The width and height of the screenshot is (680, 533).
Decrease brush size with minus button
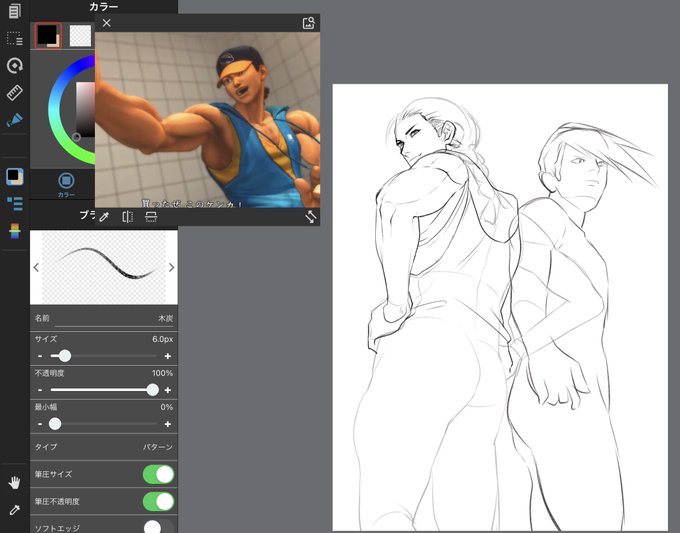(40, 356)
